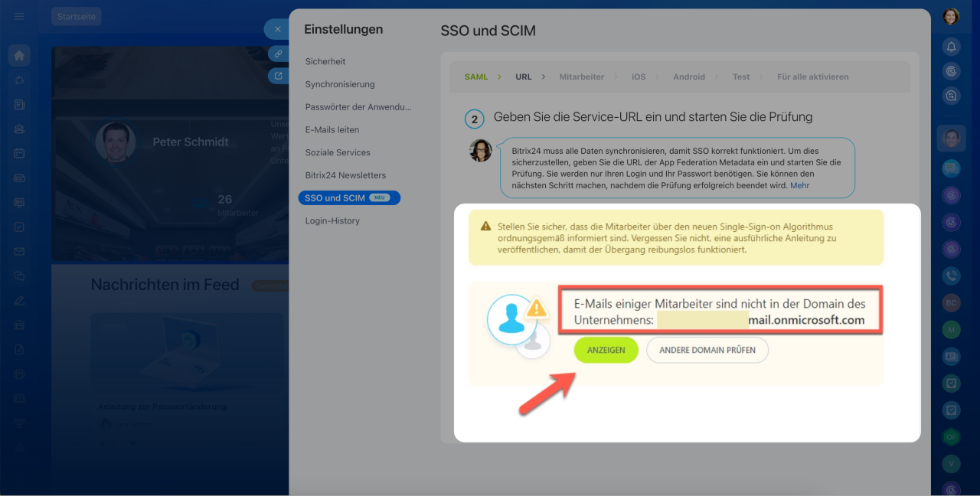Open the BC contact circle in right bar
The height and width of the screenshot is (496, 980).
951,302
